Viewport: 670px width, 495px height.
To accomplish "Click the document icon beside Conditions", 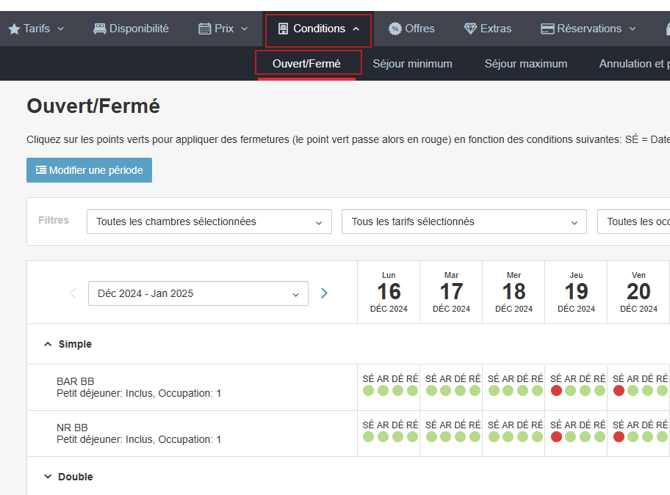I will pyautogui.click(x=283, y=29).
